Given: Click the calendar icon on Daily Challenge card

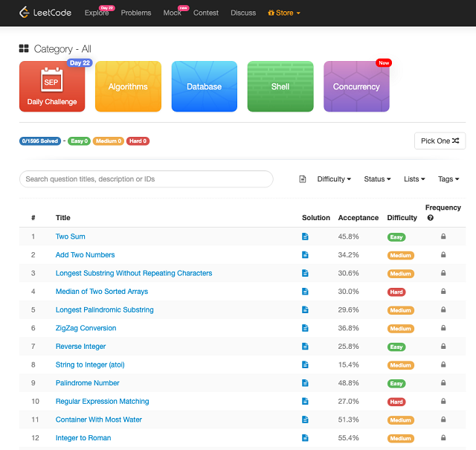Looking at the screenshot, I should (51, 80).
